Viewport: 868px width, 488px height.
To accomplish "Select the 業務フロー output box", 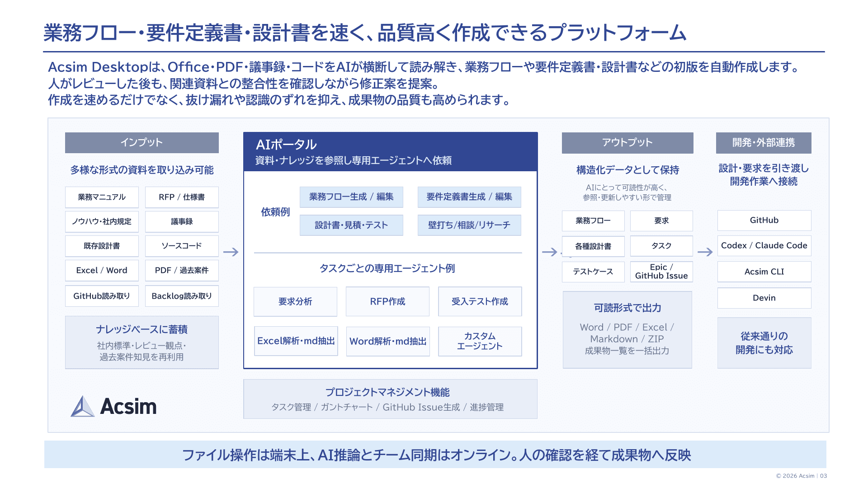I will 593,221.
